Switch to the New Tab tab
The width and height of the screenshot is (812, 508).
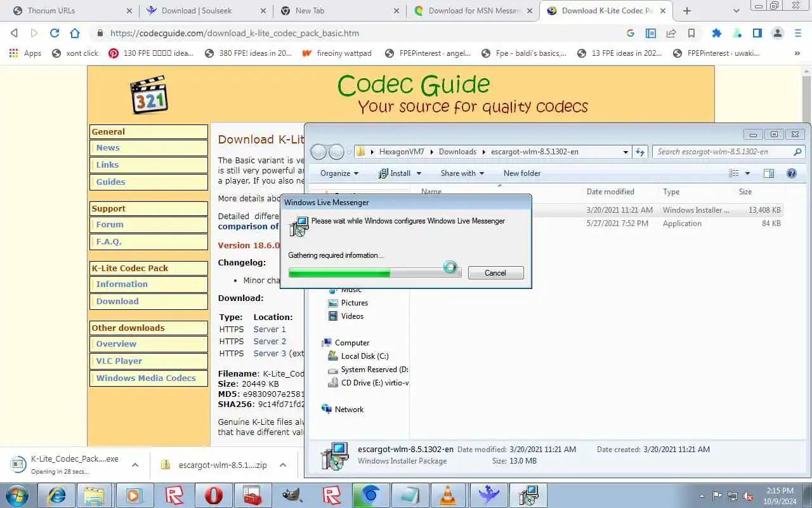[339, 11]
